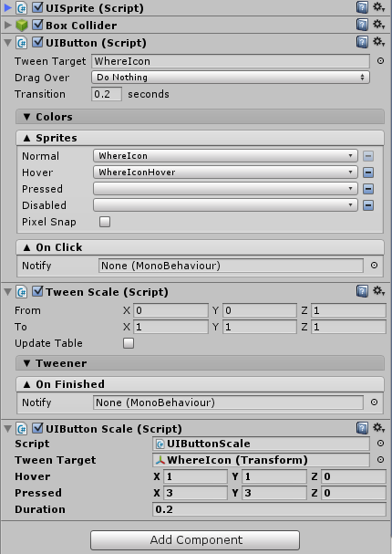Viewport: 392px width, 554px height.
Task: Expand the UISprite component foldout arrow
Action: pyautogui.click(x=8, y=7)
